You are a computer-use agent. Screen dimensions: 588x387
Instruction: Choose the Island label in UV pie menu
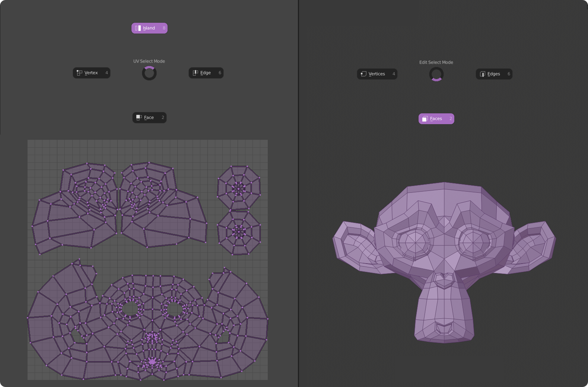(149, 28)
